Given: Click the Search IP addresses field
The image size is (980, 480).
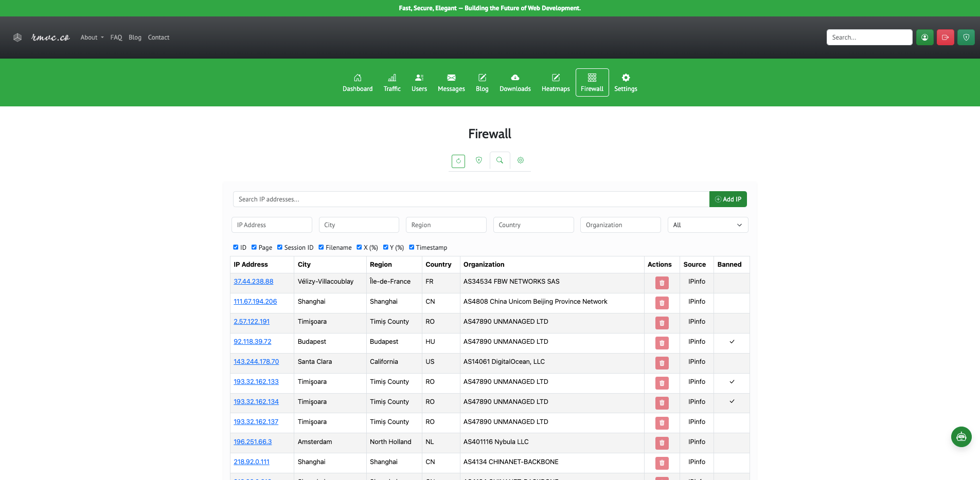Looking at the screenshot, I should pyautogui.click(x=471, y=199).
